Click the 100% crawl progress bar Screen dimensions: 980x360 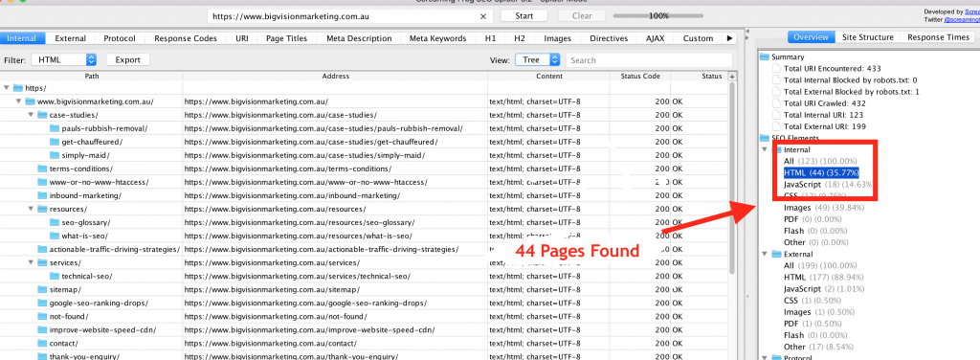coord(658,16)
